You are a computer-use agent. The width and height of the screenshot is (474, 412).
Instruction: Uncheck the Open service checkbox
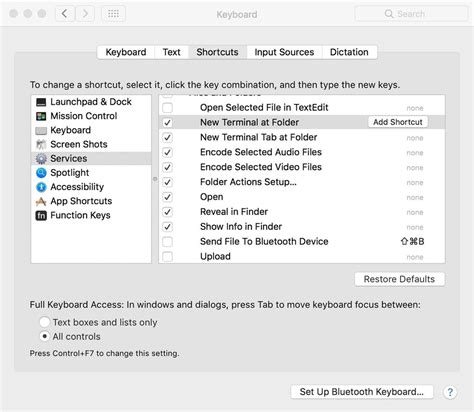(x=167, y=197)
